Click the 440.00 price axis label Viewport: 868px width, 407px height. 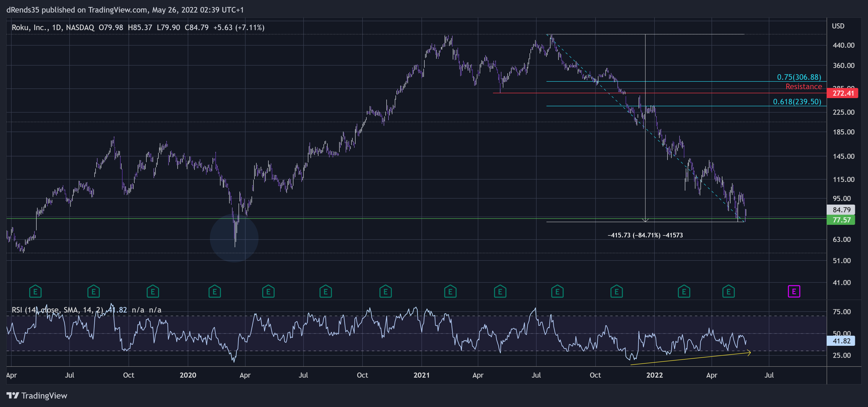point(843,45)
